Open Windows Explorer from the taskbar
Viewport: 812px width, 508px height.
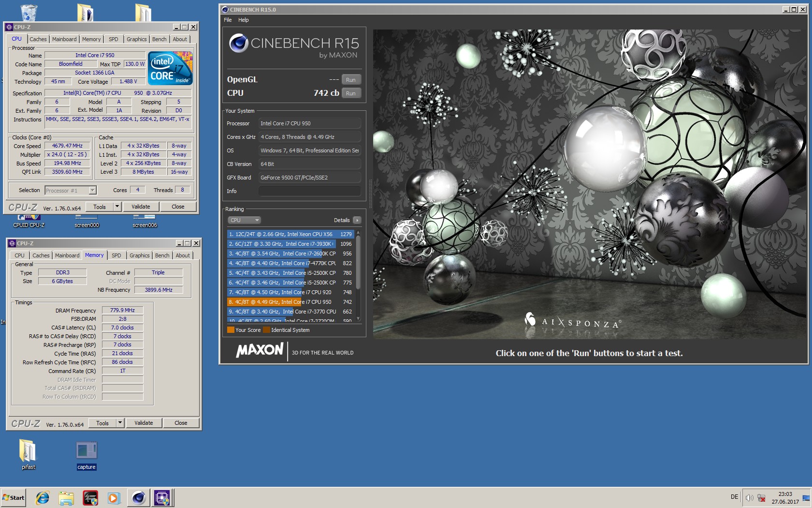click(66, 497)
